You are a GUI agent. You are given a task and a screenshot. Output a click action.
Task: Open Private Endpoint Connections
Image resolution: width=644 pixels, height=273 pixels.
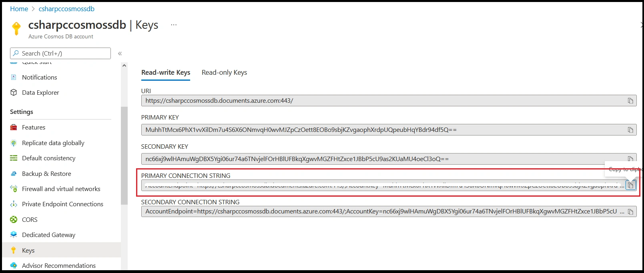(x=62, y=204)
